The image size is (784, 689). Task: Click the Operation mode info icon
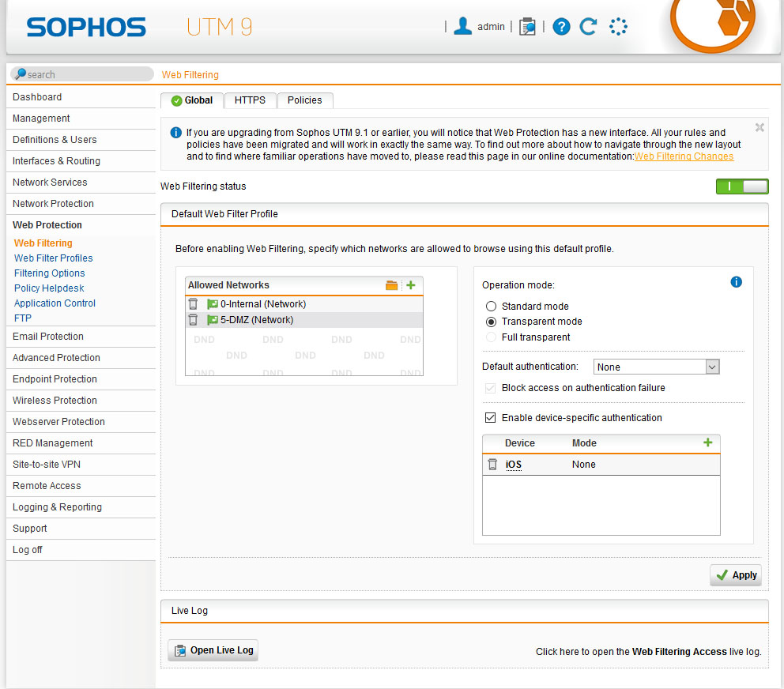click(x=736, y=282)
